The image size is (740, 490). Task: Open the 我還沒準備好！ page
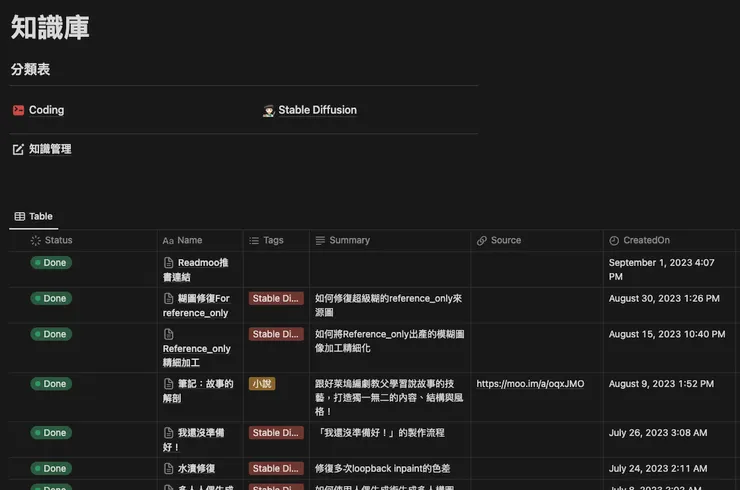193,440
